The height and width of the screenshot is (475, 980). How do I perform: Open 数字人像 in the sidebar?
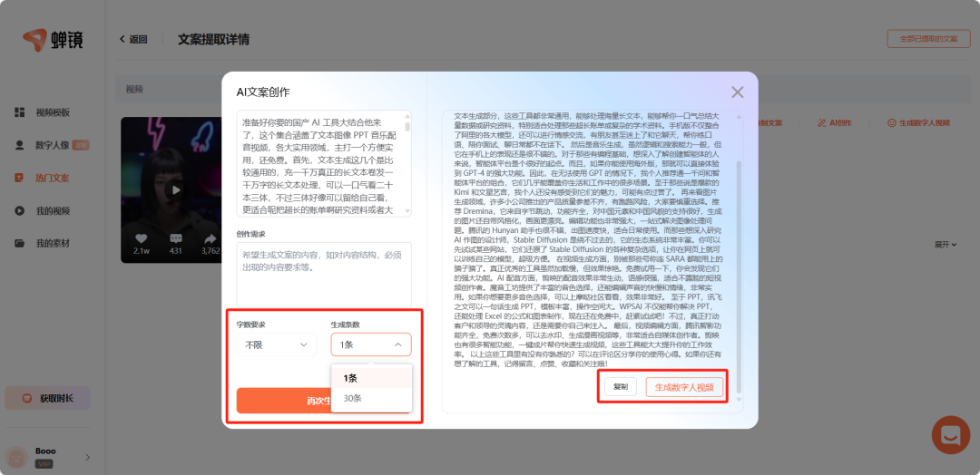point(53,145)
